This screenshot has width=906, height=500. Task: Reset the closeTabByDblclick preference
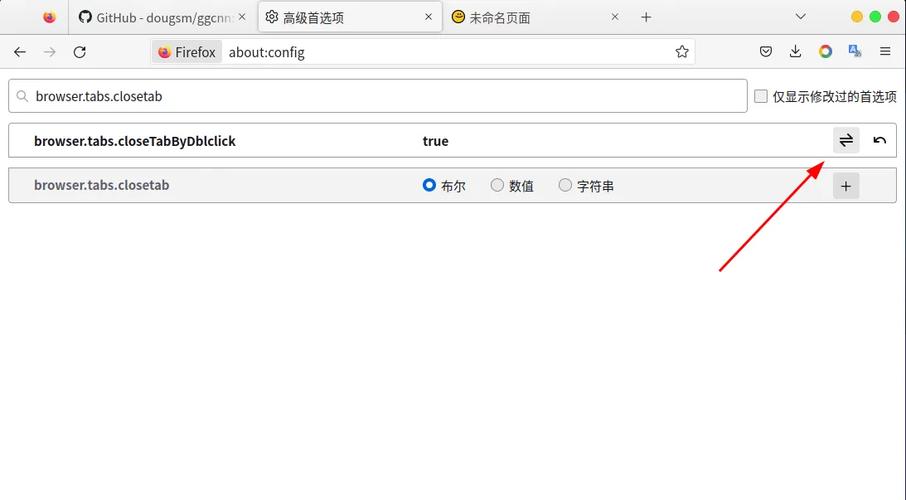(x=879, y=140)
